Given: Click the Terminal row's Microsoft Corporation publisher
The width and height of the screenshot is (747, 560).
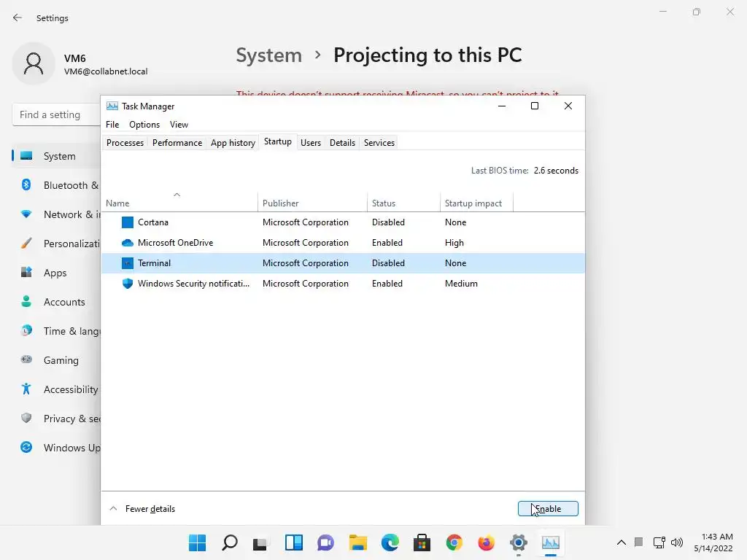Looking at the screenshot, I should point(306,263).
